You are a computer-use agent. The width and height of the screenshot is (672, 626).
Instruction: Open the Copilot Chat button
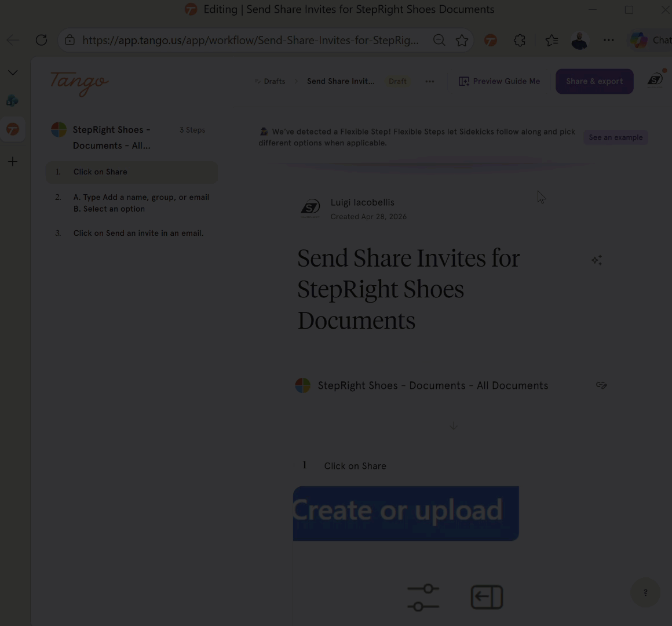pyautogui.click(x=651, y=41)
